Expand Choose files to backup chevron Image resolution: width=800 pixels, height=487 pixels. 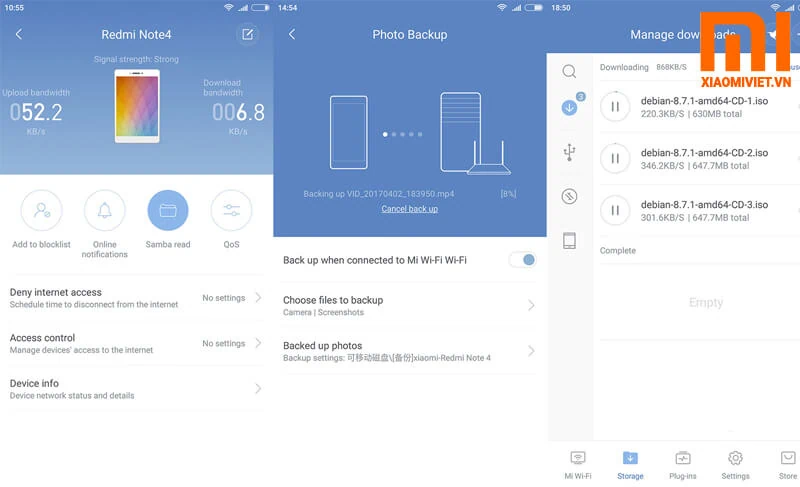pos(531,305)
